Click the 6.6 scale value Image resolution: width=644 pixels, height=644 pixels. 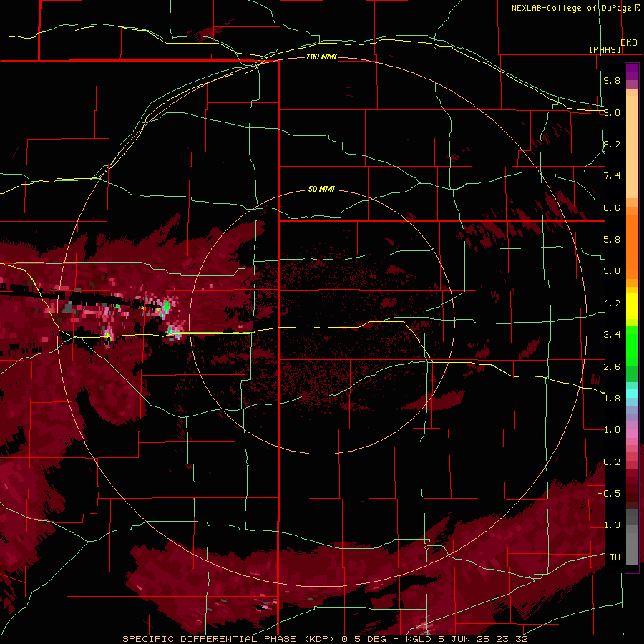click(612, 208)
